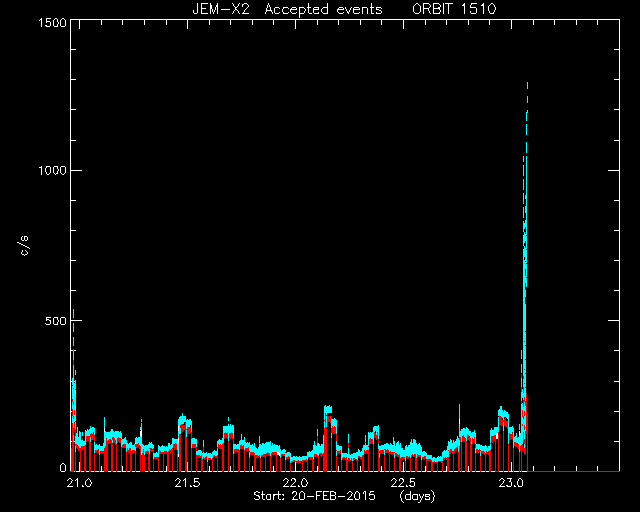
Task: Click the 1000 y-axis tick label
Action: pos(52,171)
